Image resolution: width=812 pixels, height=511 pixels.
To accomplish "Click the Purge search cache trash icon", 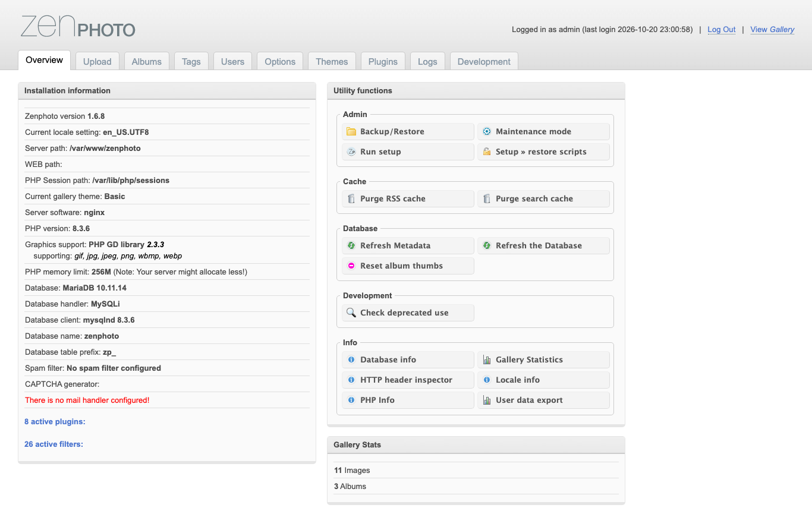I will (x=487, y=198).
